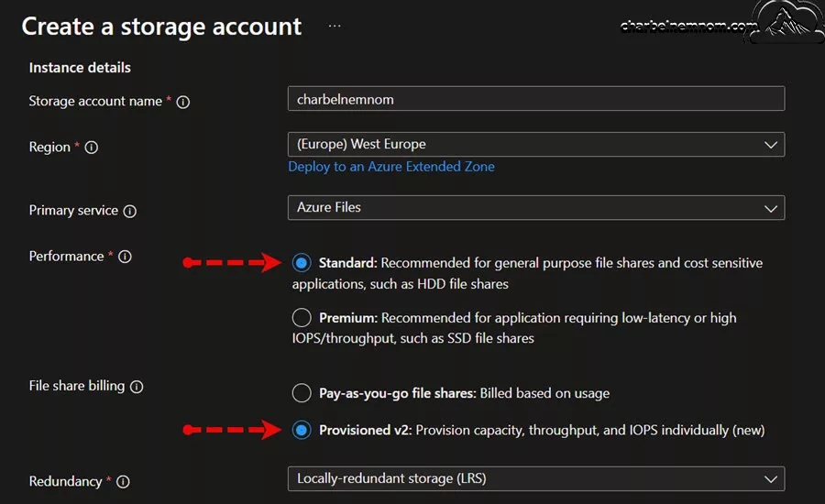Screen dimensions: 825x504
Task: Show the File share billing info icon
Action: coord(137,387)
